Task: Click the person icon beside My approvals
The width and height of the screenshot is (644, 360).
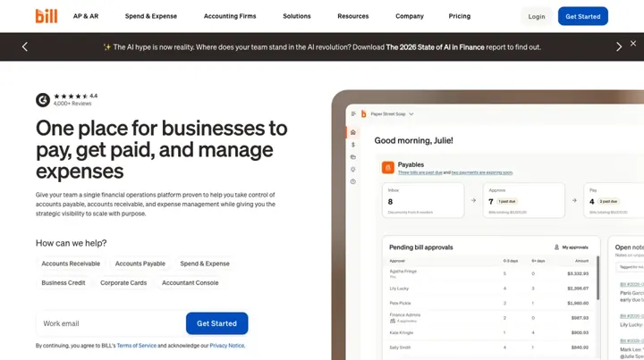Action: (x=556, y=247)
